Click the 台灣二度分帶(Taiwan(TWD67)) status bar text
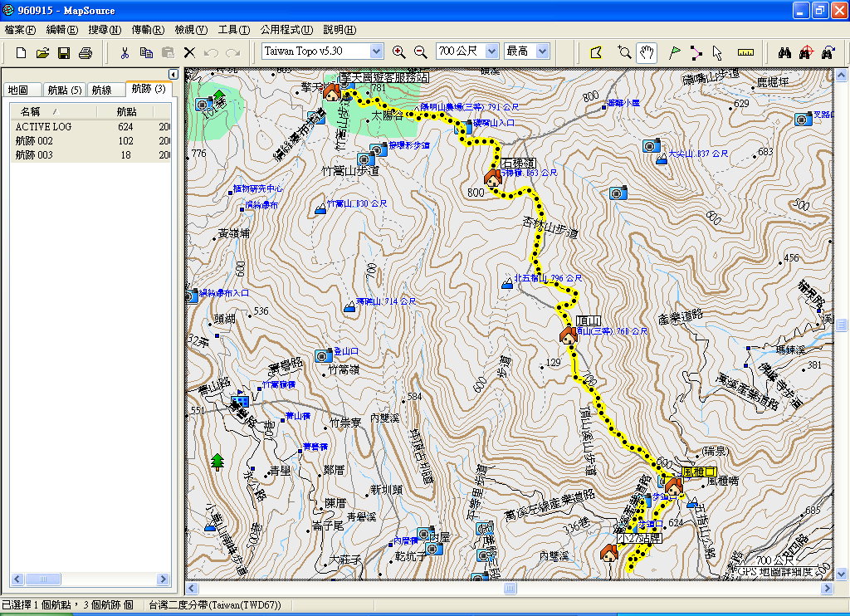The image size is (850, 616). 215,604
